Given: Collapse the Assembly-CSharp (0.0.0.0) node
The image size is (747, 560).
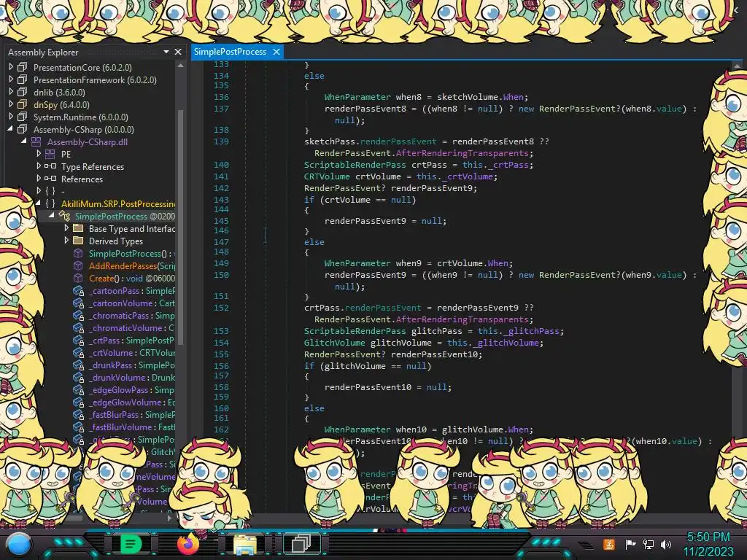Looking at the screenshot, I should click(x=10, y=129).
